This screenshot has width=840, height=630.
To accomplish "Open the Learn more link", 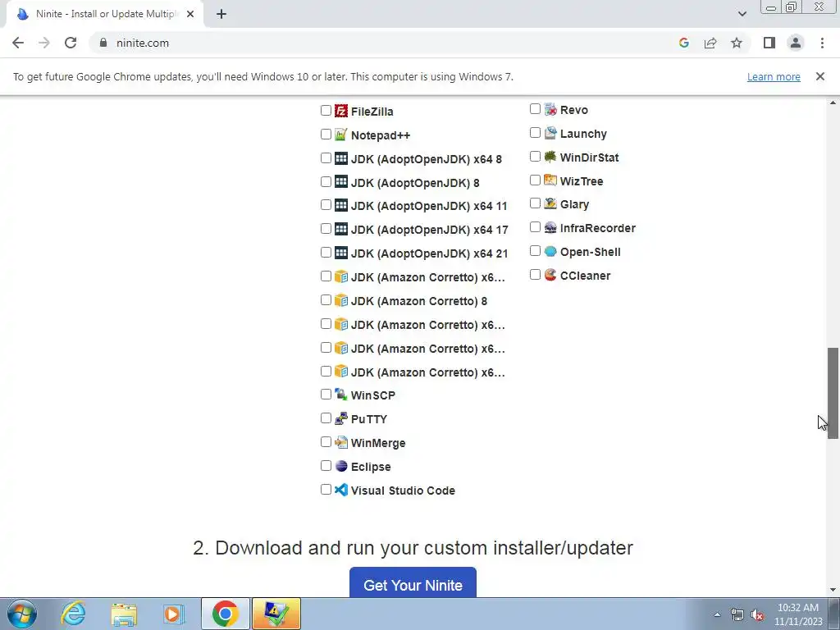I will (774, 76).
